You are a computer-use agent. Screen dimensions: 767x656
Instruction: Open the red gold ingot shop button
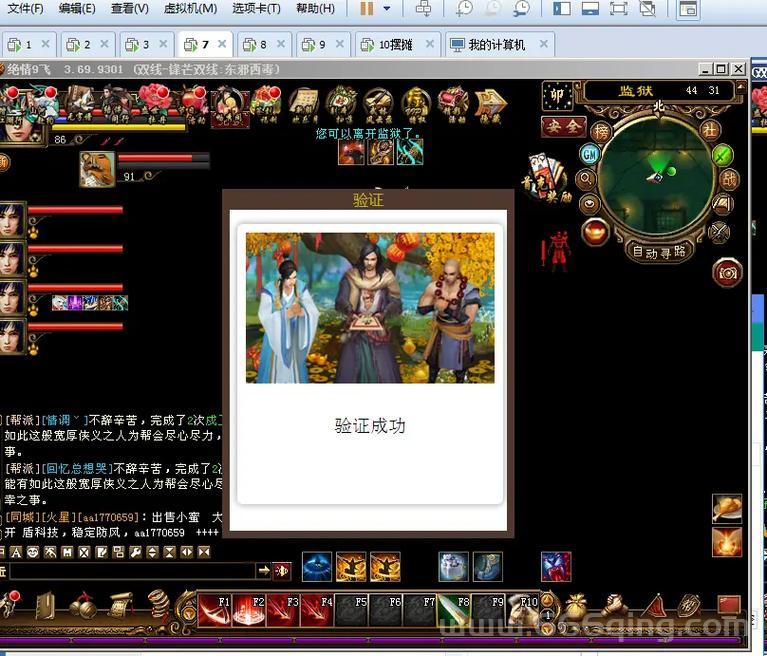[595, 231]
